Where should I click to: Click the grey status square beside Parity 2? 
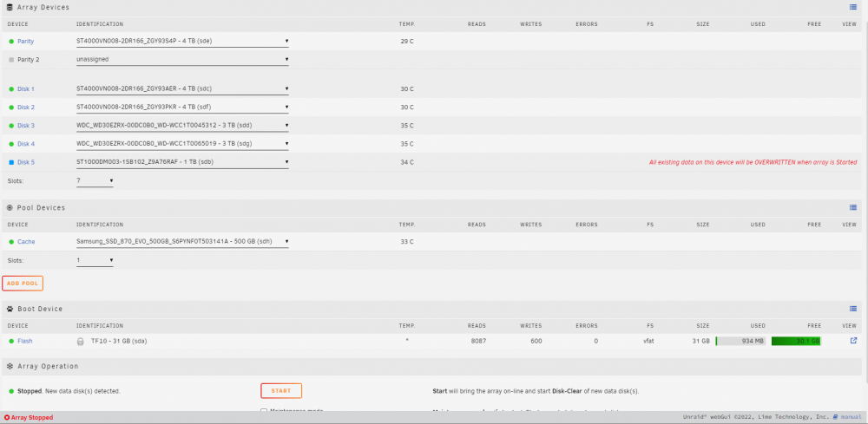pos(11,59)
